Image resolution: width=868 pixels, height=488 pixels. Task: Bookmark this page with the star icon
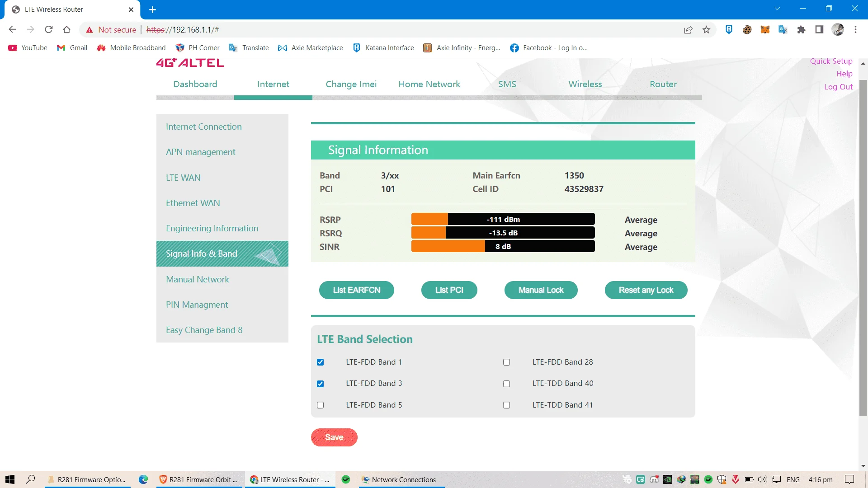706,30
